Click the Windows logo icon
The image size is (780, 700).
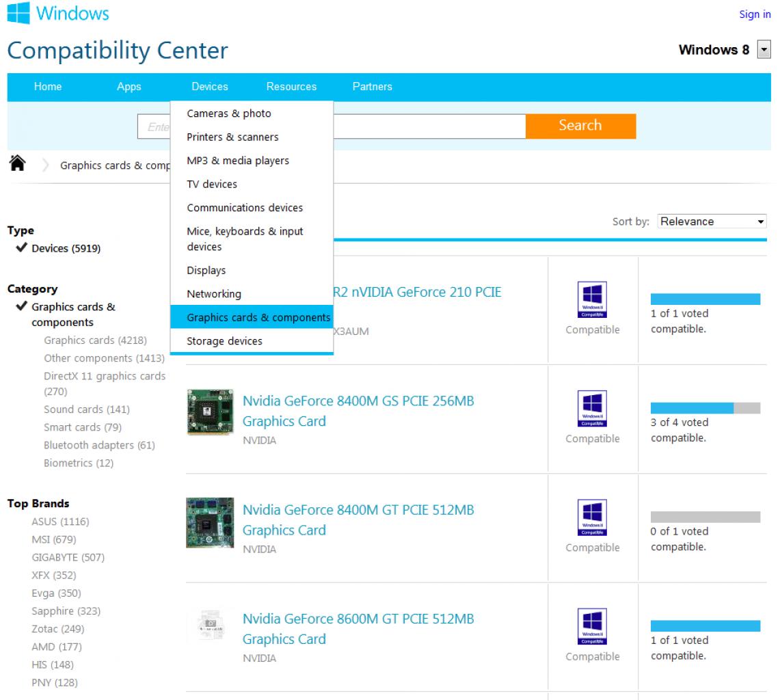click(x=18, y=12)
